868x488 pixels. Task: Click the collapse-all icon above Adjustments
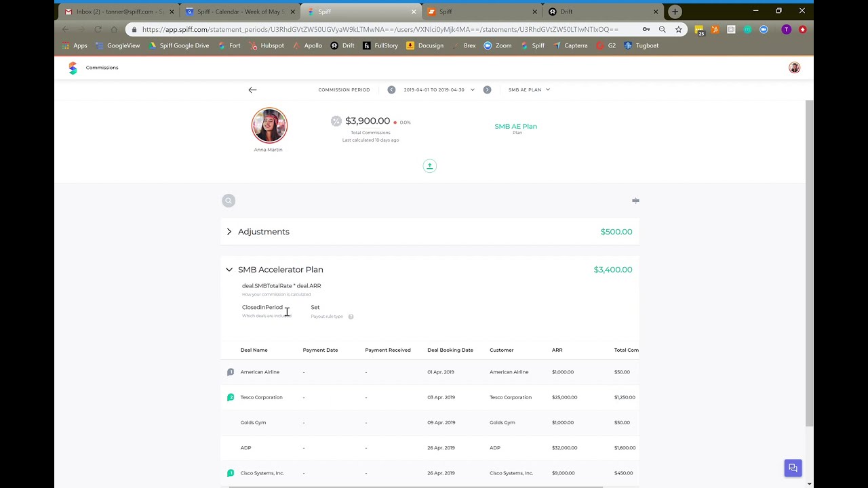(635, 201)
